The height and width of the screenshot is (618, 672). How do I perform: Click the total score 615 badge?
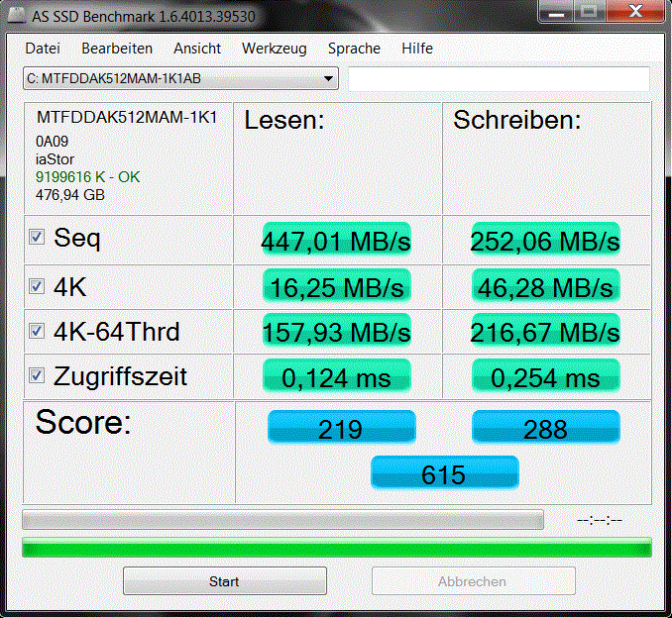tap(445, 473)
